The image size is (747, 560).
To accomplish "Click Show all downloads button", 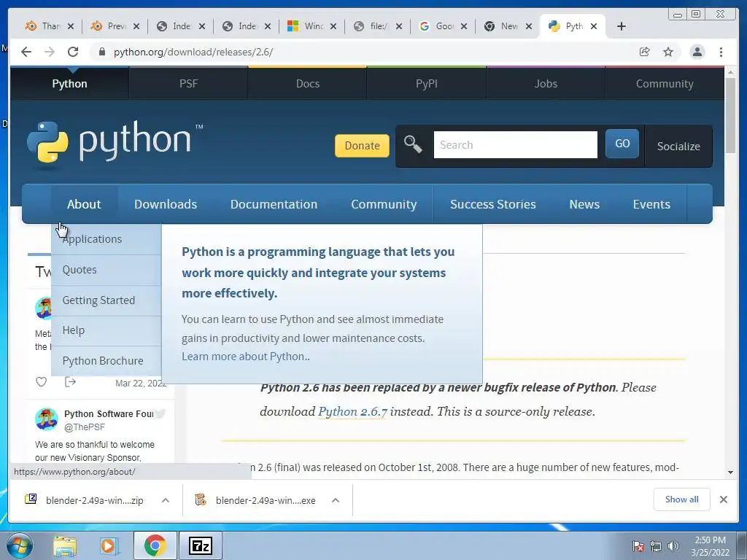I will [682, 499].
